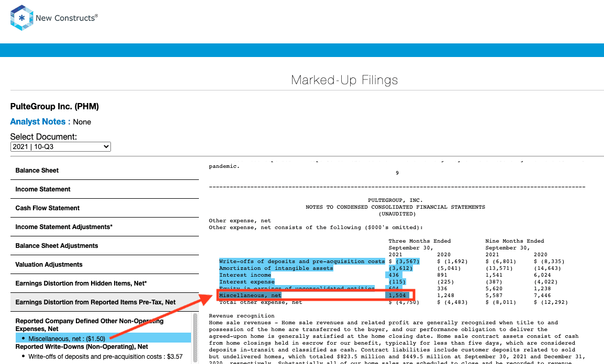Image resolution: width=604 pixels, height=364 pixels.
Task: Click the highlighted (115) interest expense value
Action: click(397, 282)
